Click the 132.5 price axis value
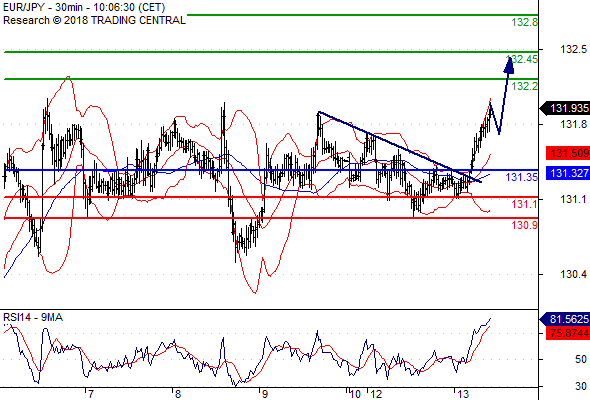The width and height of the screenshot is (590, 400). 573,49
